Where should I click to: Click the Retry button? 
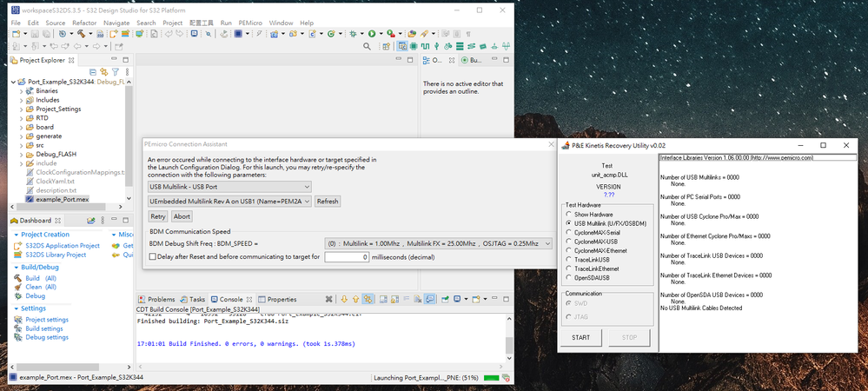158,216
